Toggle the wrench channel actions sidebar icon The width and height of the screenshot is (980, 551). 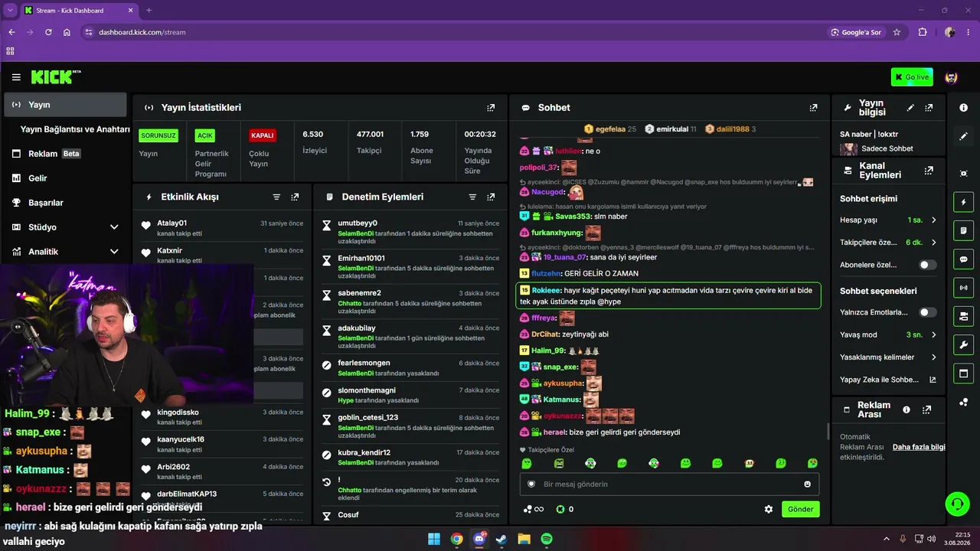pos(963,344)
